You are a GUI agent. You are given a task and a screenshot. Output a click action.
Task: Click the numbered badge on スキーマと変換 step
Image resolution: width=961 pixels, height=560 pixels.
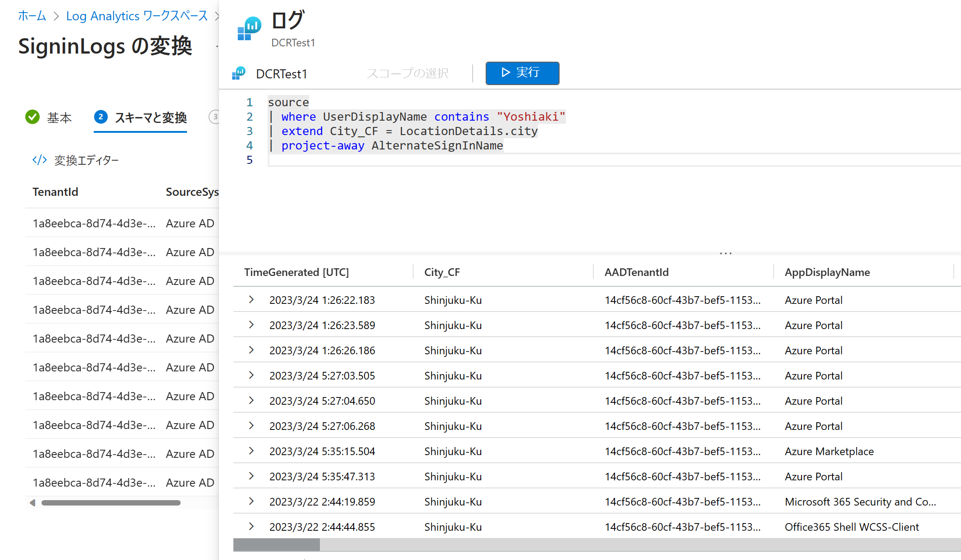tap(101, 117)
